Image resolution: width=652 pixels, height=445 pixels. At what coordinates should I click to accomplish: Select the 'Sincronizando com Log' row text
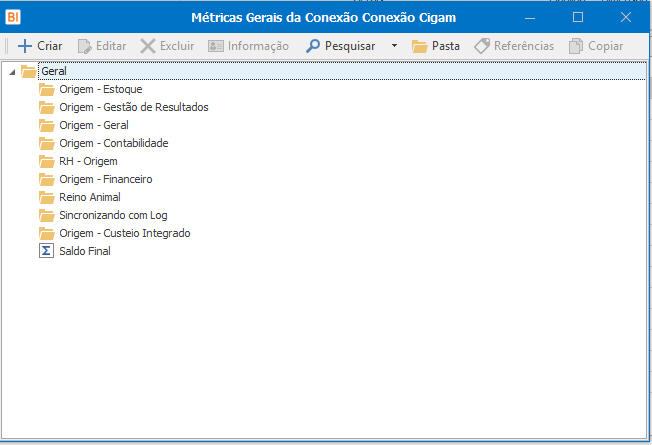(x=113, y=215)
